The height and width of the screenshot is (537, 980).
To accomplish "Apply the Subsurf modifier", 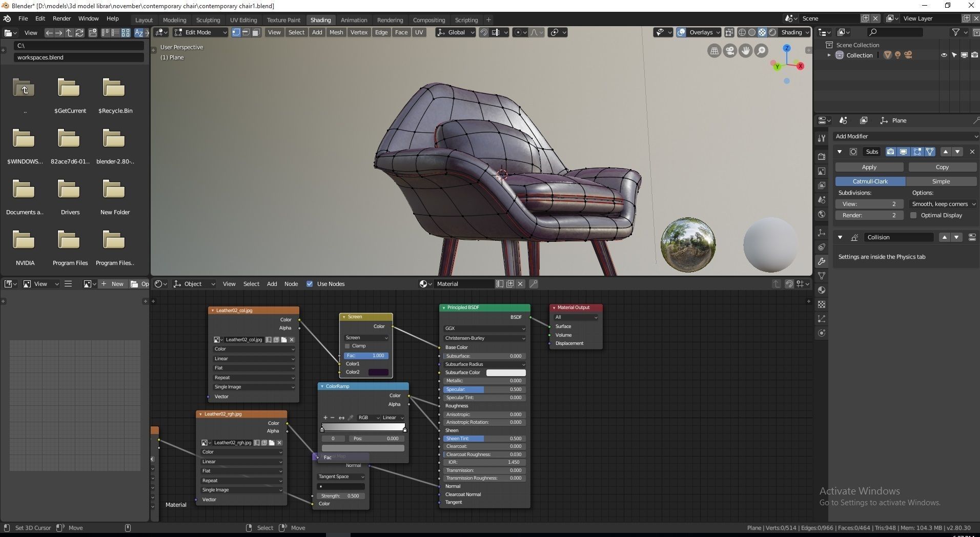I will [869, 167].
